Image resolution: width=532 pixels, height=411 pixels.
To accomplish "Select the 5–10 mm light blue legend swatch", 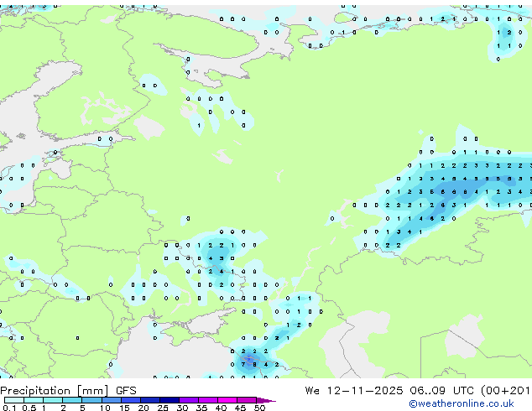I will click(91, 400).
